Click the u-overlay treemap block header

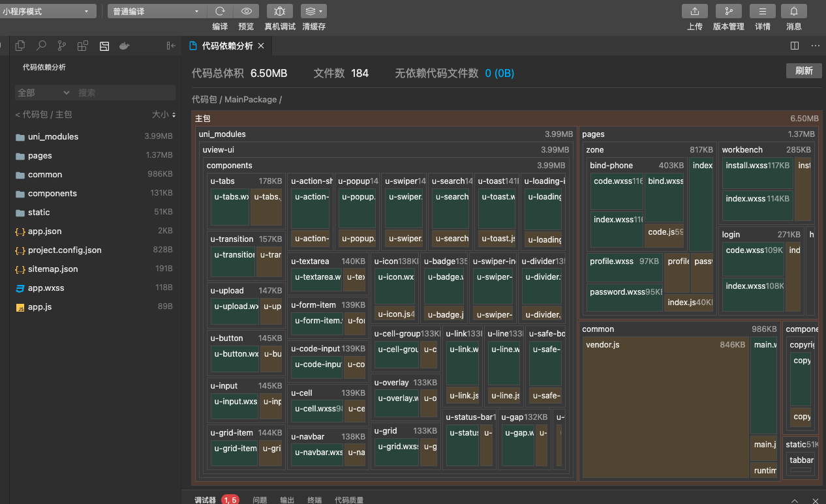pos(405,382)
